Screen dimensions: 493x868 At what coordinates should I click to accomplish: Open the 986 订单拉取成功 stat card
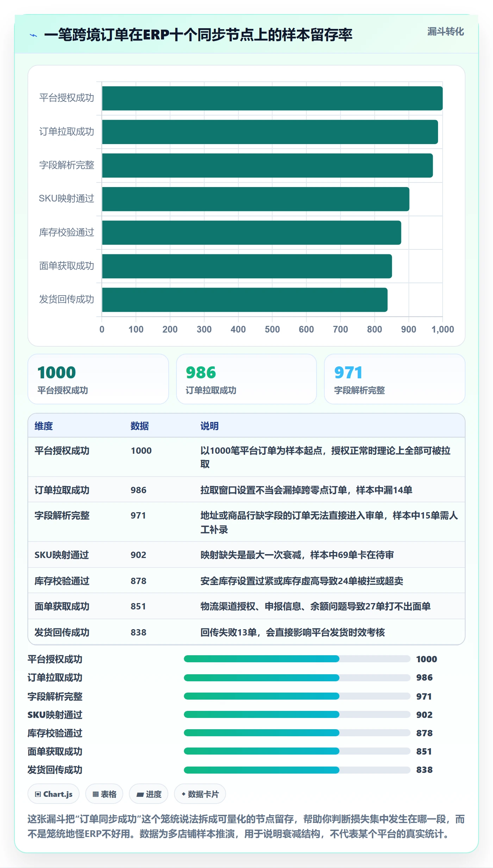pyautogui.click(x=246, y=379)
